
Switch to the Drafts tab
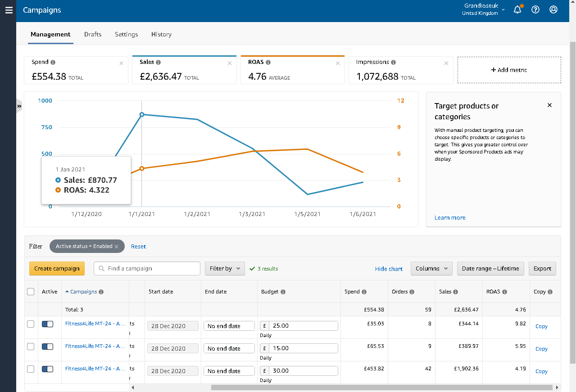tap(93, 34)
